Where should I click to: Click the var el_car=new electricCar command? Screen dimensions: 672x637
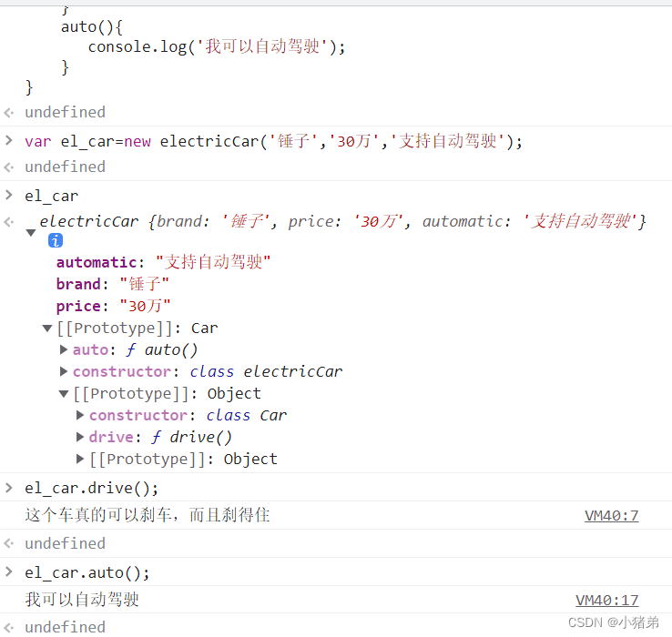pyautogui.click(x=273, y=141)
